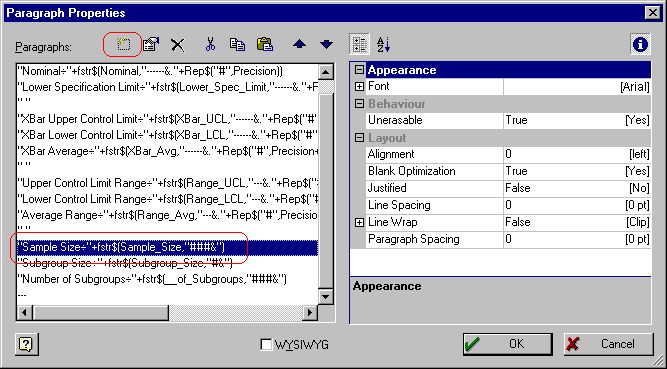The width and height of the screenshot is (667, 369).
Task: Toggle the info description pane icon
Action: point(640,44)
